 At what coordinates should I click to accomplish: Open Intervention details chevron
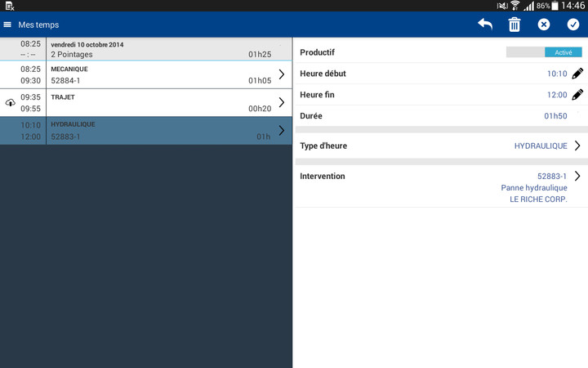[x=577, y=176]
